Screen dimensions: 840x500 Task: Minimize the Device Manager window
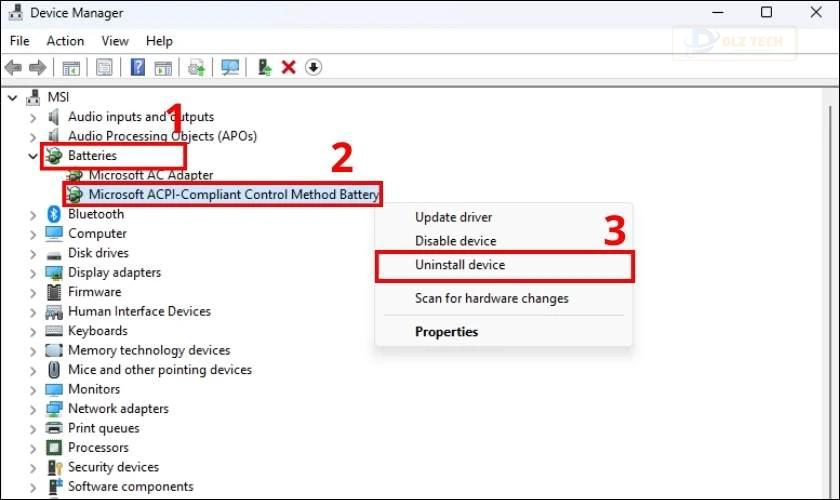click(x=718, y=12)
